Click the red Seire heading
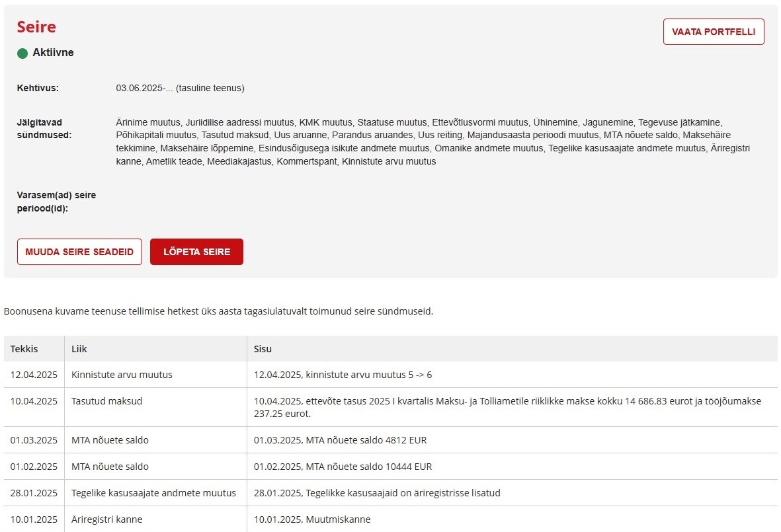The height and width of the screenshot is (532, 781). [36, 27]
